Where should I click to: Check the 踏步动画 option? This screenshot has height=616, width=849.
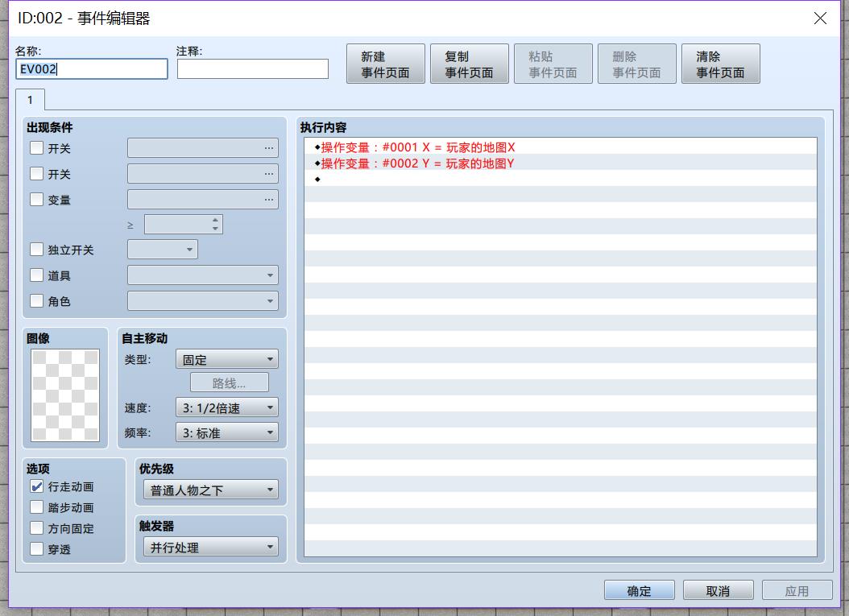click(x=36, y=507)
